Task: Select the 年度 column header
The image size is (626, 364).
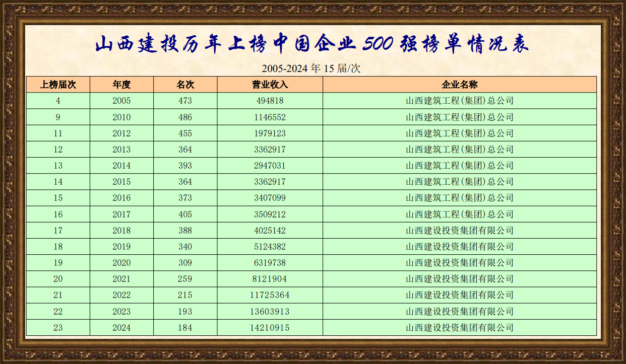Action: [121, 85]
